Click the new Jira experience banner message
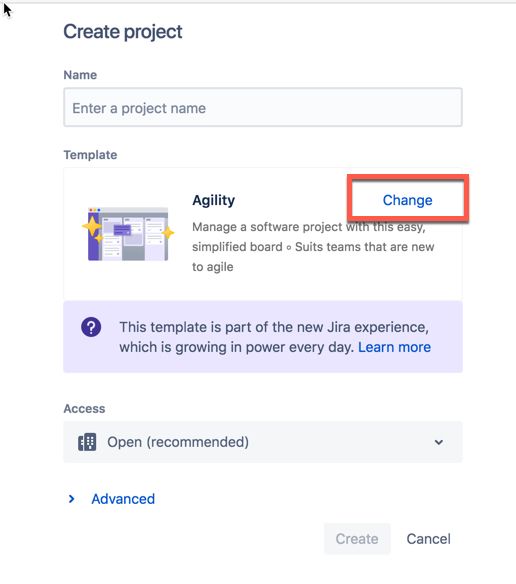This screenshot has height=584, width=516. [275, 337]
